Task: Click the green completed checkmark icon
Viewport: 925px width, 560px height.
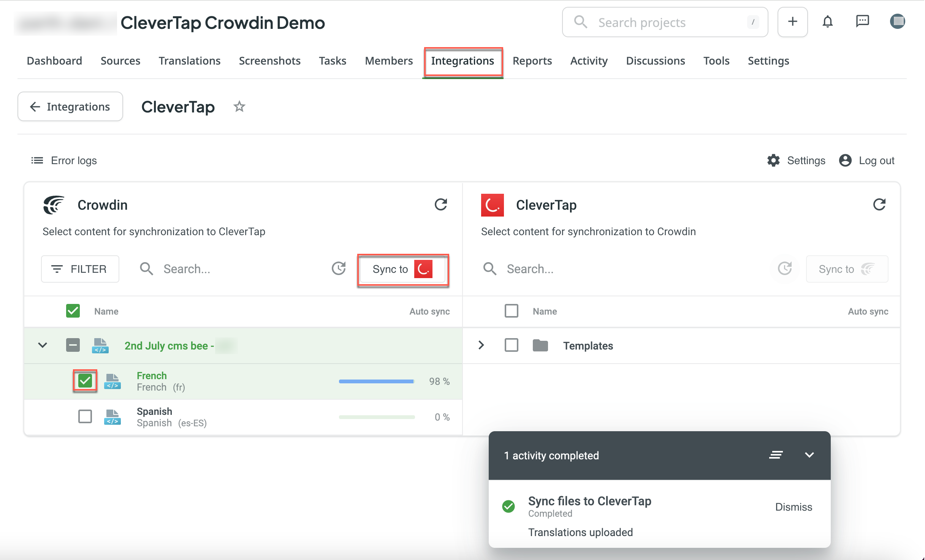Action: pyautogui.click(x=508, y=506)
